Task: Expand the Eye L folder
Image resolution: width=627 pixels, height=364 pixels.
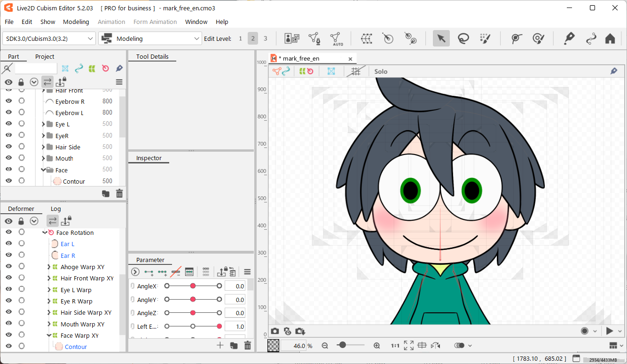Action: (43, 124)
